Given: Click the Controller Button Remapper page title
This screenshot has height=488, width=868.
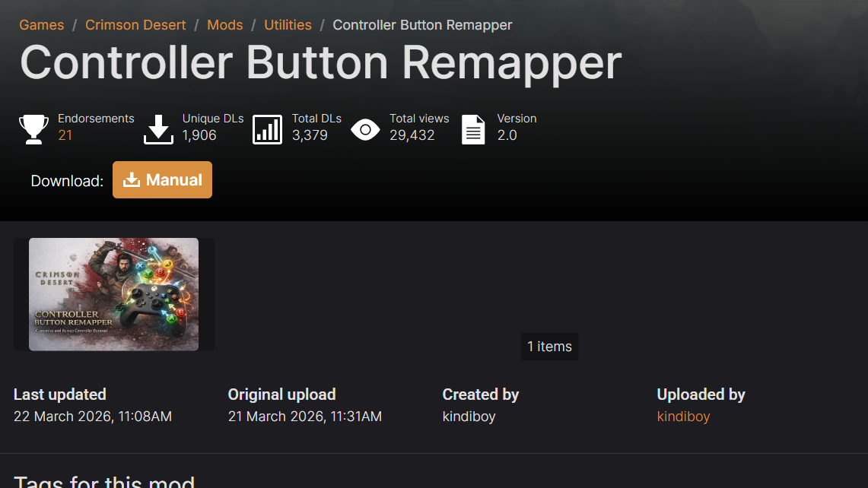Looking at the screenshot, I should tap(320, 62).
